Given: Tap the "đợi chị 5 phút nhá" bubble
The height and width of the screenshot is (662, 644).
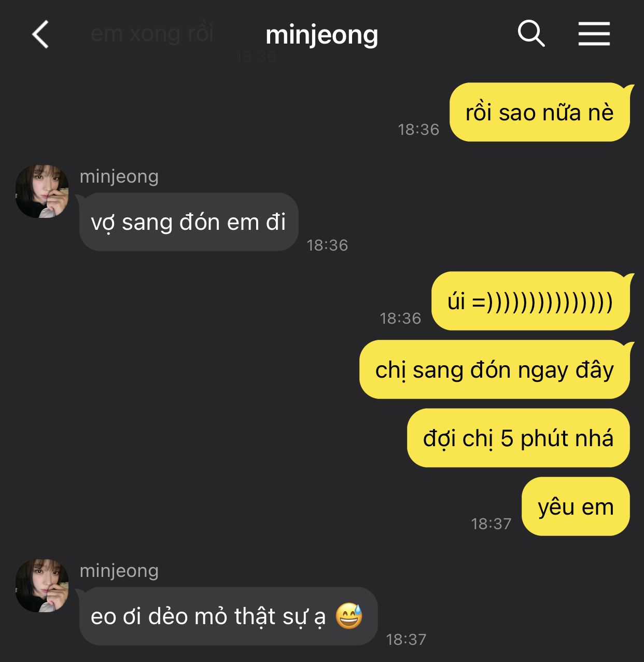Looking at the screenshot, I should 518,438.
